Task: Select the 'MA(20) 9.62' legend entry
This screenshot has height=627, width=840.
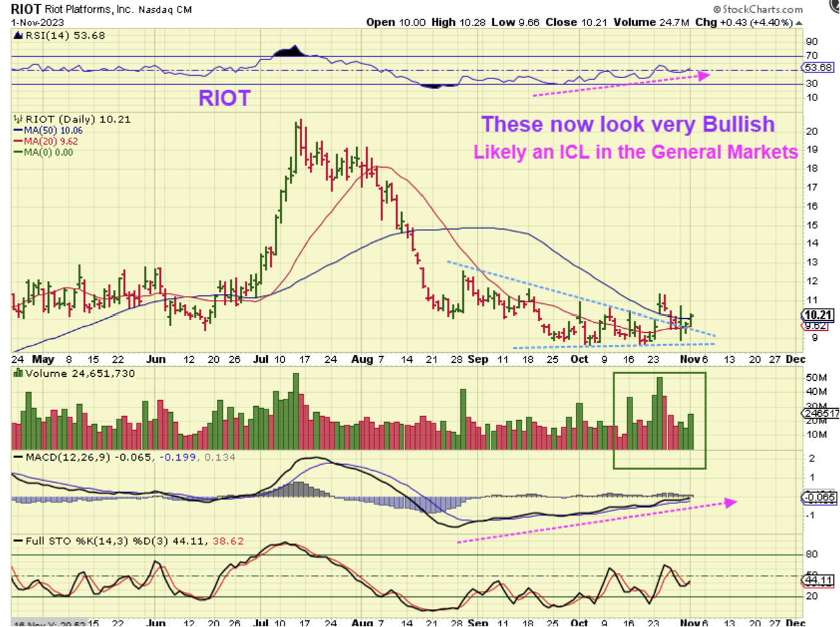Action: 46,141
